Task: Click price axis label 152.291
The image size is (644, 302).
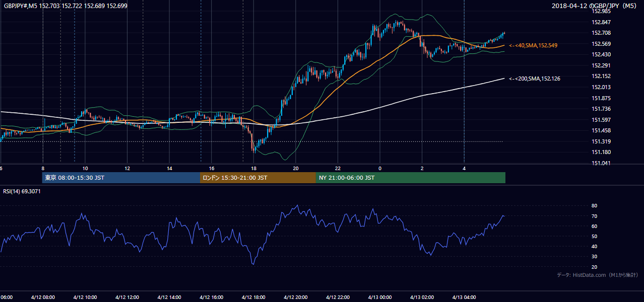Action: click(601, 65)
